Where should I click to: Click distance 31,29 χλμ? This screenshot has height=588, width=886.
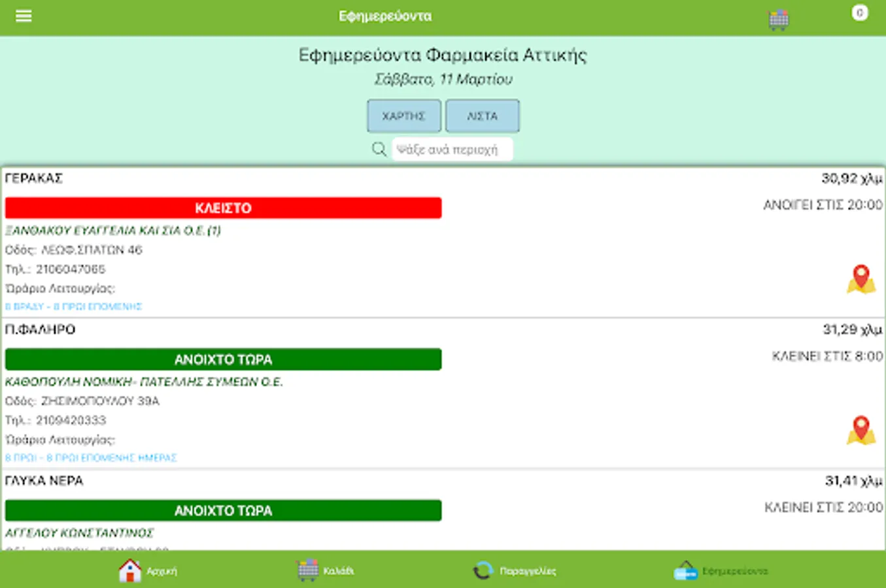853,329
